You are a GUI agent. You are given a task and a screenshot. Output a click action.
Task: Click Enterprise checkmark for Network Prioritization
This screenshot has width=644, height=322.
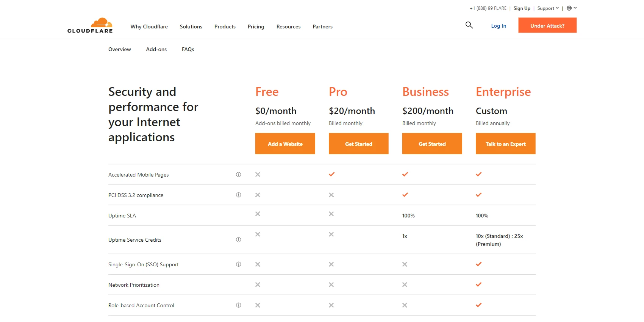point(478,284)
